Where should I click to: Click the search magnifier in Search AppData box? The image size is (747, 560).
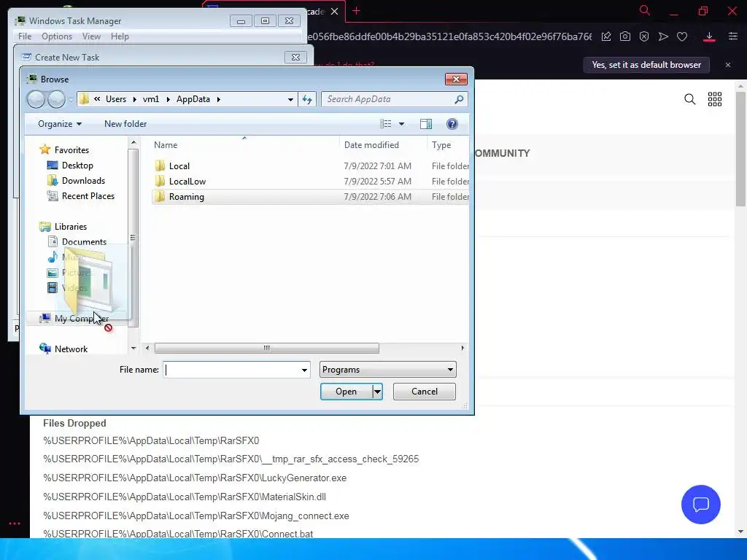pos(459,99)
